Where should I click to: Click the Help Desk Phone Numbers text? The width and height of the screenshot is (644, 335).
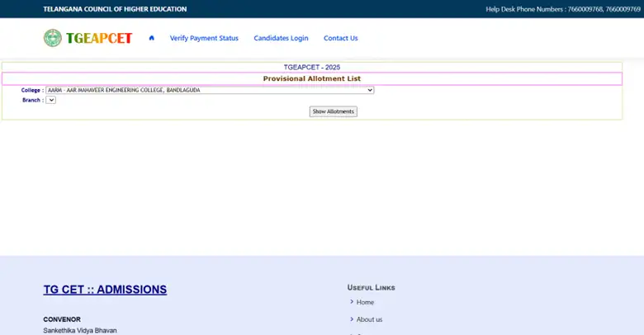click(563, 9)
